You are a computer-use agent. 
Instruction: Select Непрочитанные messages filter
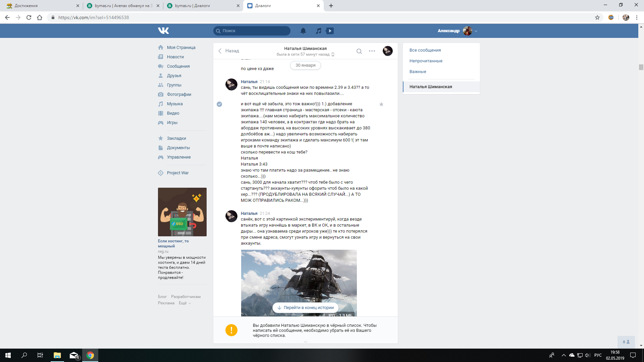[x=426, y=61]
